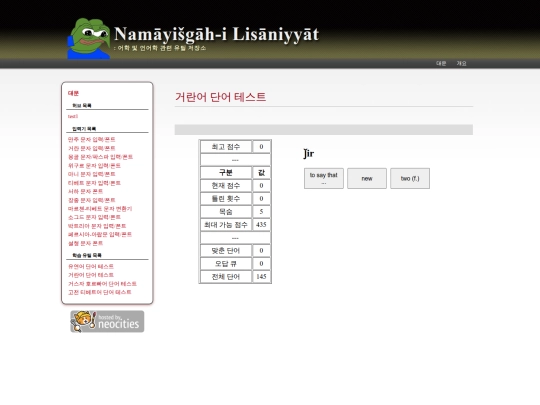Click the 학습 유틸 목록 sidebar section heading
Image resolution: width=540 pixels, height=405 pixels.
87,255
